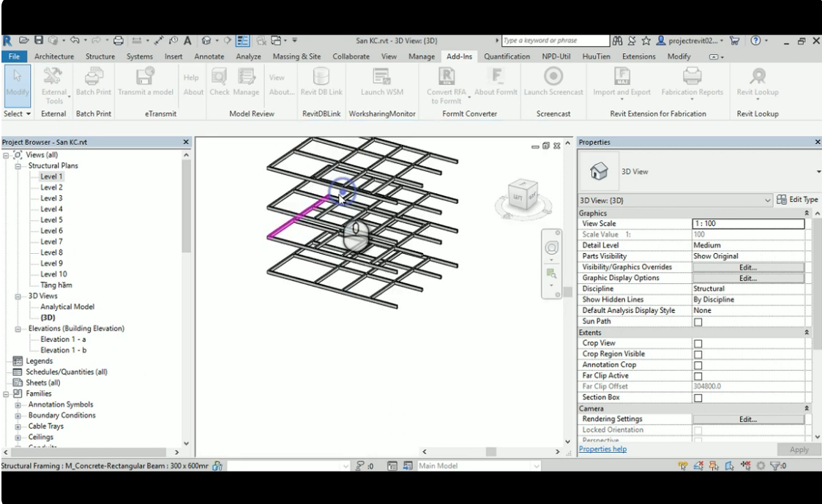822x504 pixels.
Task: Toggle the Sun Path checkbox
Action: (698, 322)
